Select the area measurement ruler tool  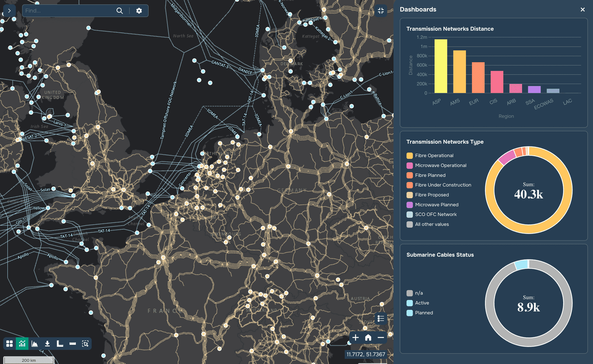click(60, 343)
